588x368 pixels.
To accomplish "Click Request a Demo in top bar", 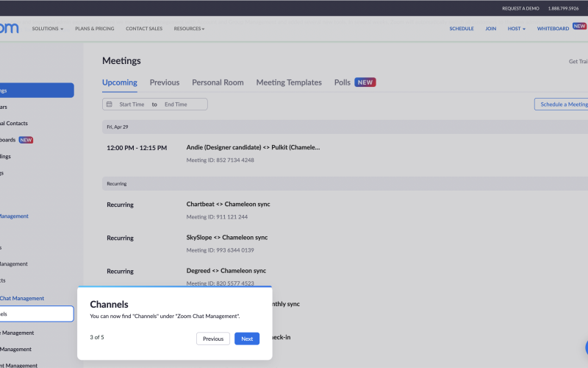I will pos(520,8).
